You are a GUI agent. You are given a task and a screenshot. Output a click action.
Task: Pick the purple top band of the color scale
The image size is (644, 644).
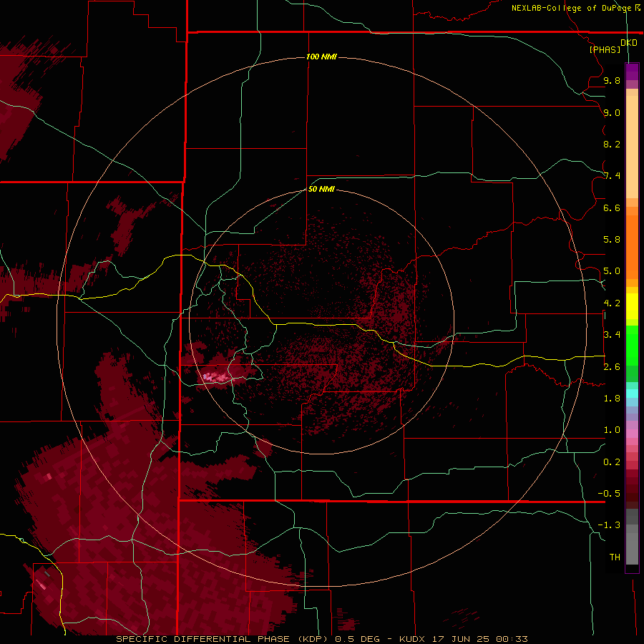pos(632,72)
